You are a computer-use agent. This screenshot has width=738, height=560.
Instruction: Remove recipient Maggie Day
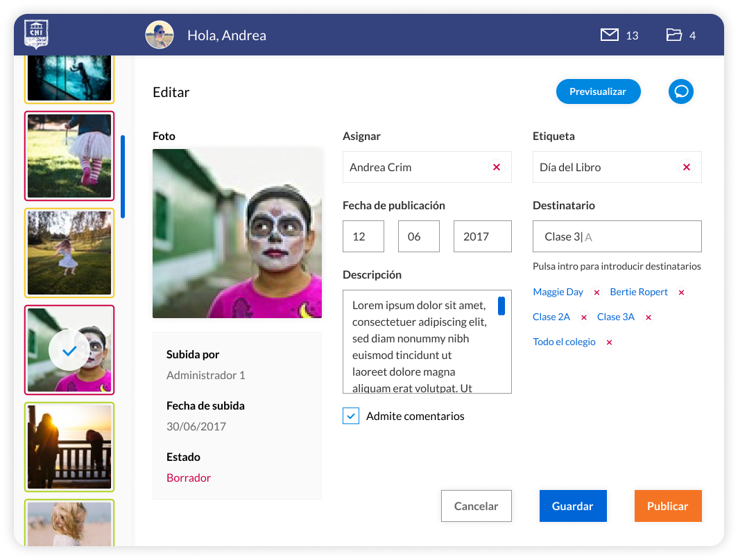(597, 292)
